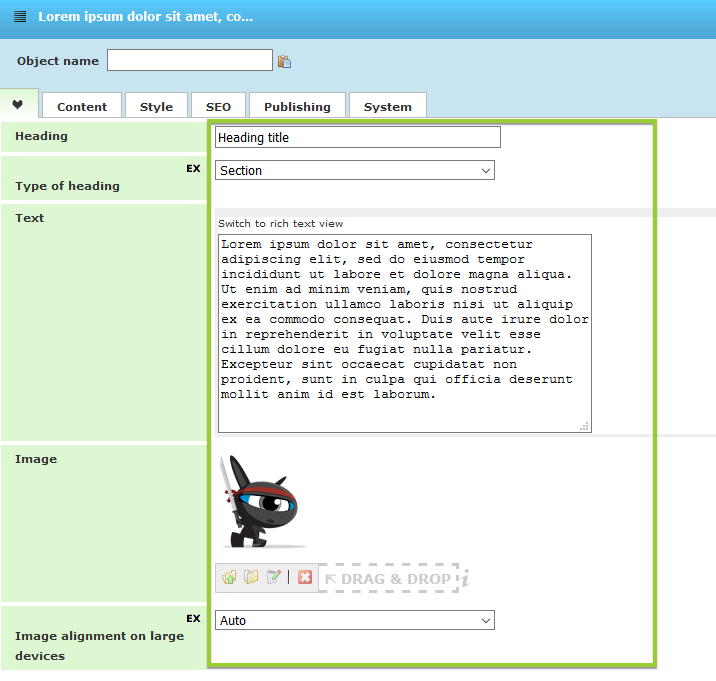716x681 pixels.
Task: Click the Object name input field
Action: [x=190, y=61]
